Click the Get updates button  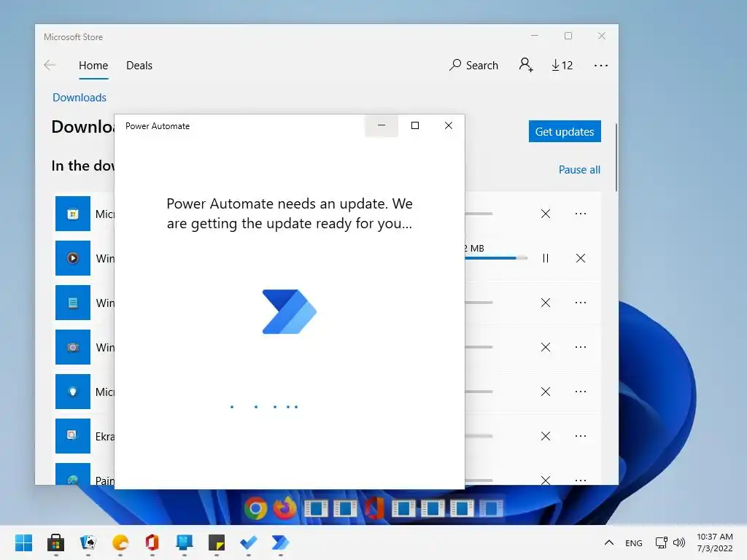(x=565, y=131)
